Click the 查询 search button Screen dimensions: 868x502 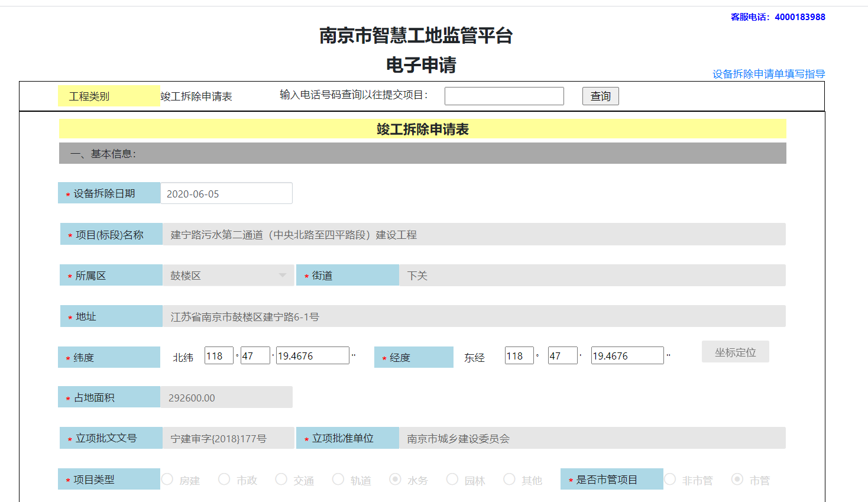[x=600, y=96]
